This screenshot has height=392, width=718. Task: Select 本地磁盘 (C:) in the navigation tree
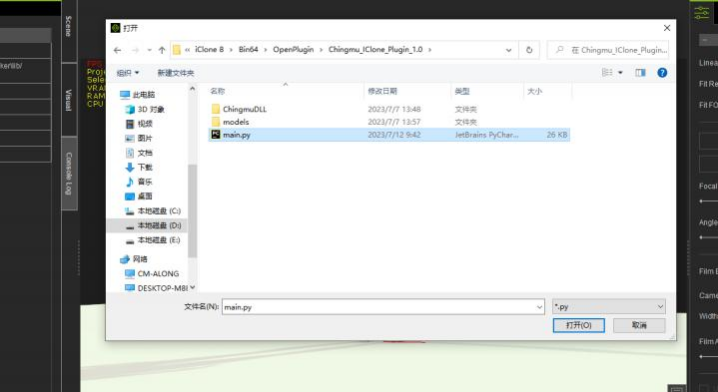pyautogui.click(x=153, y=211)
